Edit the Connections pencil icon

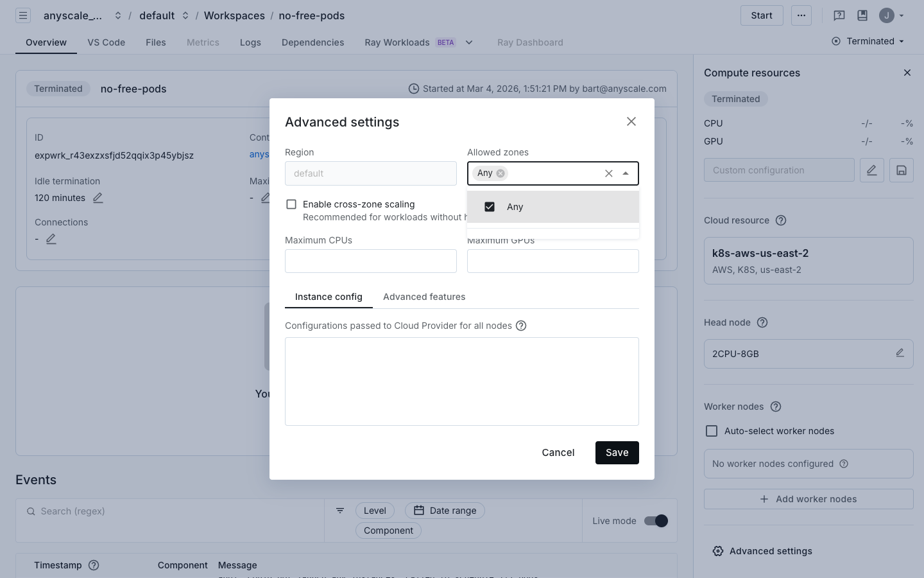pos(51,239)
